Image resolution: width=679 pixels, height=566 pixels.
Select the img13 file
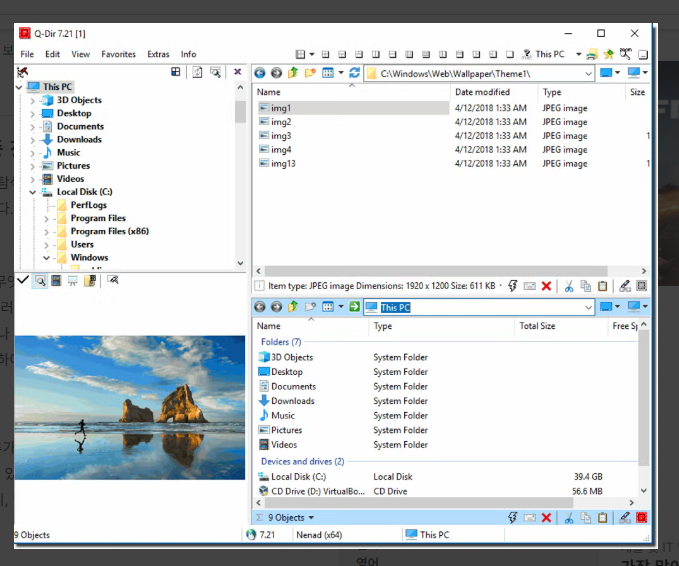point(283,164)
